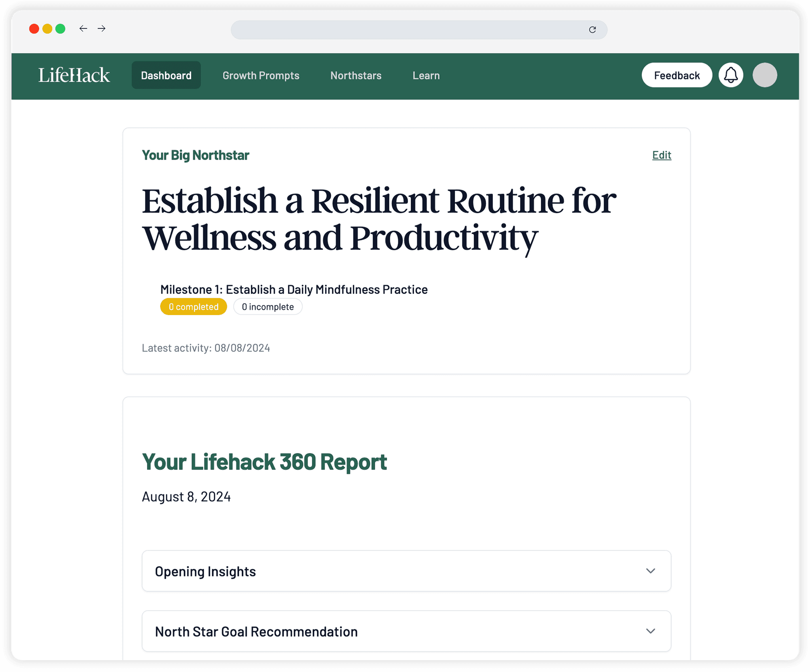Click the notification bell icon

(731, 75)
